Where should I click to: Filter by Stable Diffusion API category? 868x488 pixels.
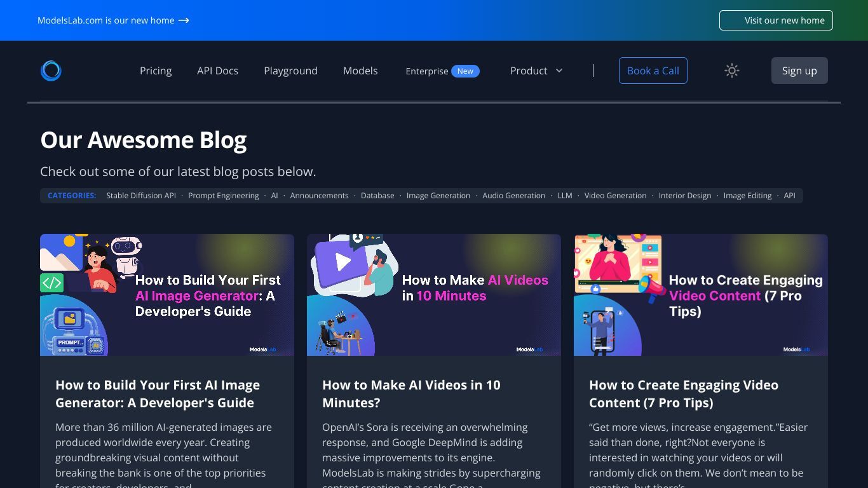click(141, 196)
